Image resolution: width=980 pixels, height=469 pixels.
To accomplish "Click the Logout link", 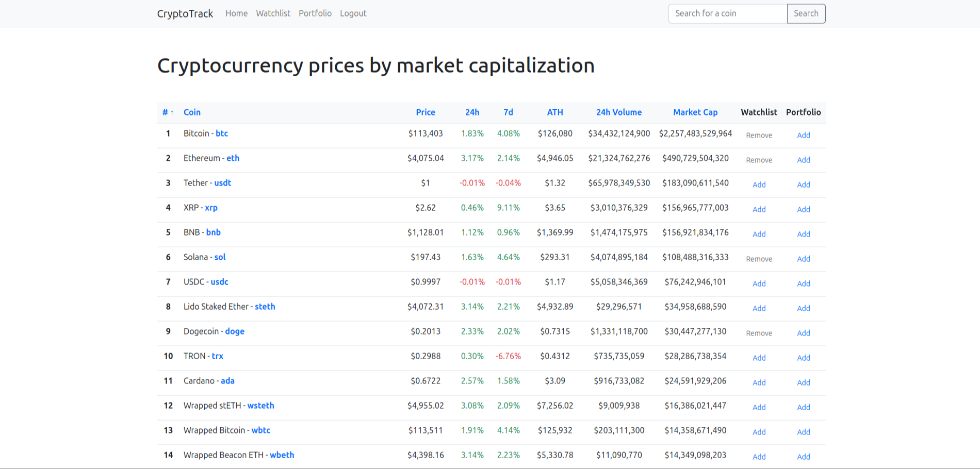I will click(353, 13).
